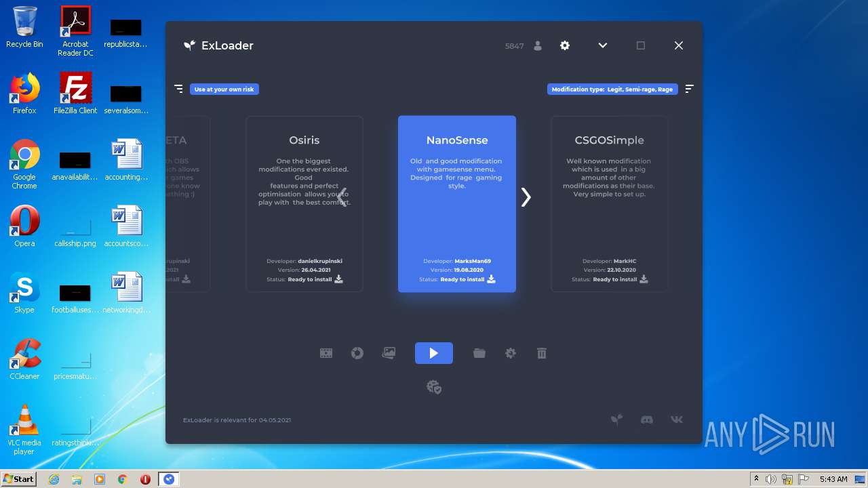Viewport: 868px width, 488px height.
Task: Open modification settings gear below the cards
Action: click(511, 353)
